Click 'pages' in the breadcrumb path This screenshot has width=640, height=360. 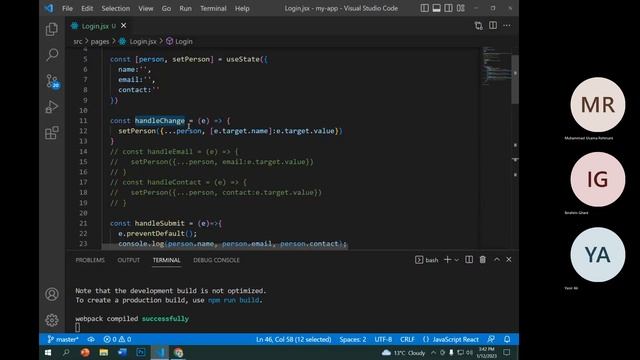100,41
